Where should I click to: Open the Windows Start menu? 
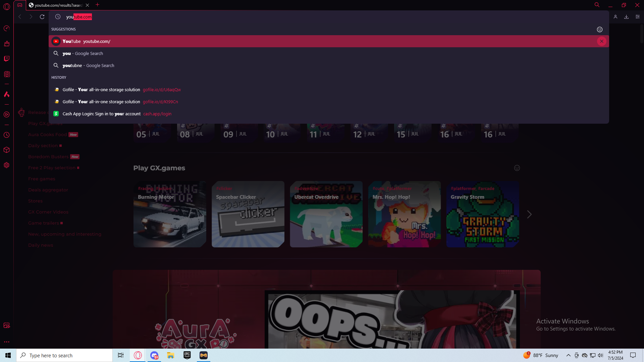coord(8,355)
